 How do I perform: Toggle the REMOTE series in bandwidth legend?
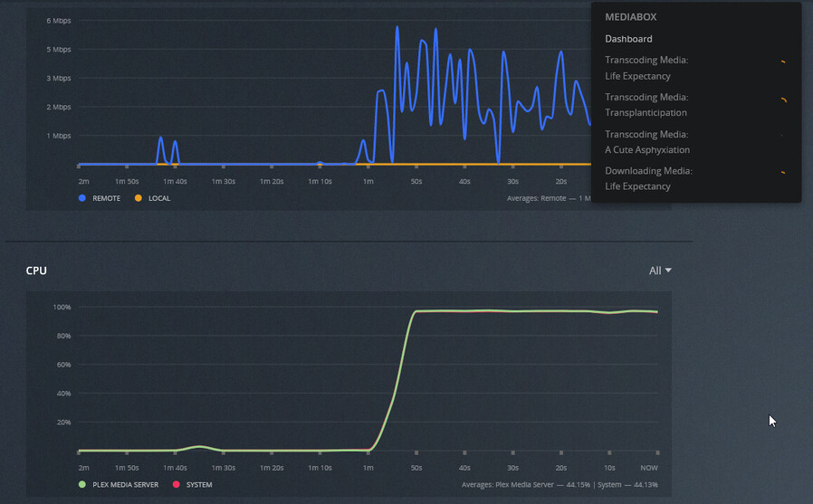(x=100, y=198)
